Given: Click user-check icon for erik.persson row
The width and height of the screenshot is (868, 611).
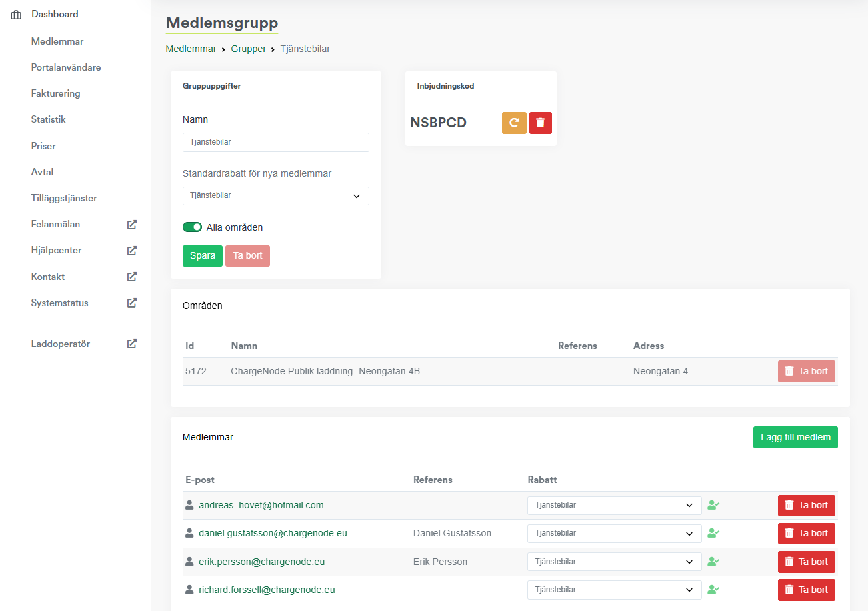Looking at the screenshot, I should [x=713, y=562].
